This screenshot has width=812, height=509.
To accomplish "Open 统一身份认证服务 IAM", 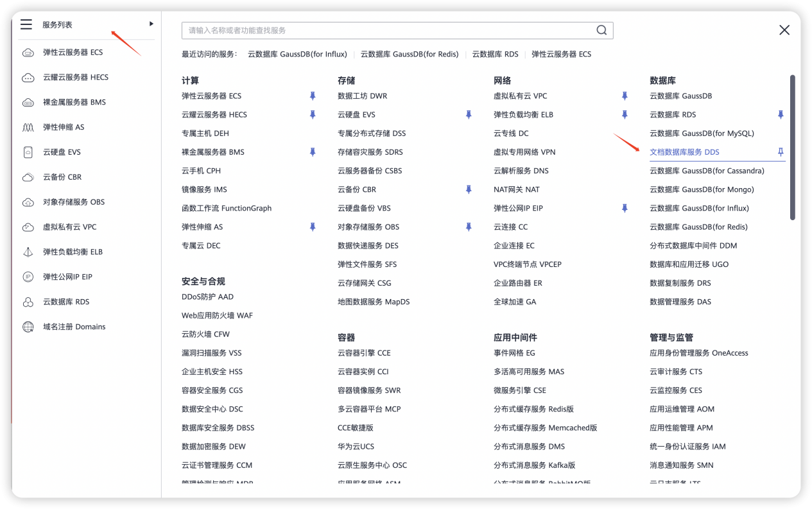I will pyautogui.click(x=687, y=446).
